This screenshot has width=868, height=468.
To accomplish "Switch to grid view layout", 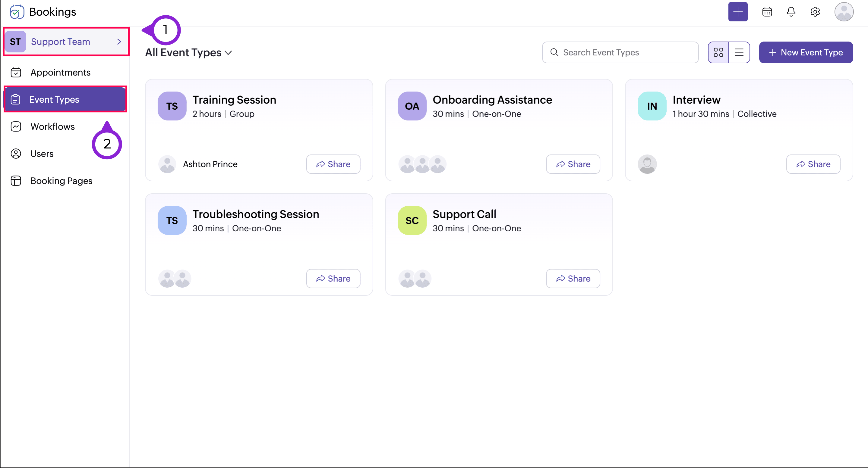I will [x=718, y=52].
